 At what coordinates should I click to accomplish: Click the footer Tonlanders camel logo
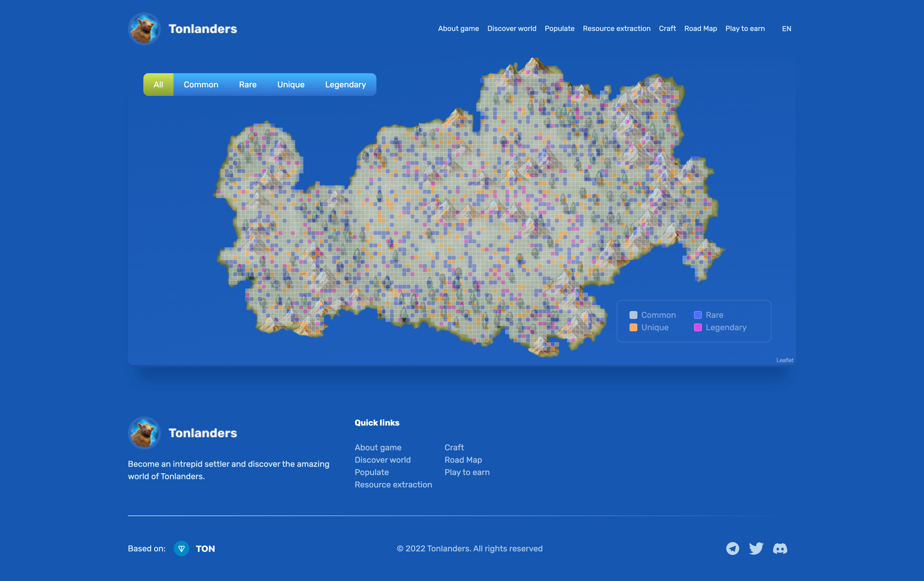click(144, 433)
